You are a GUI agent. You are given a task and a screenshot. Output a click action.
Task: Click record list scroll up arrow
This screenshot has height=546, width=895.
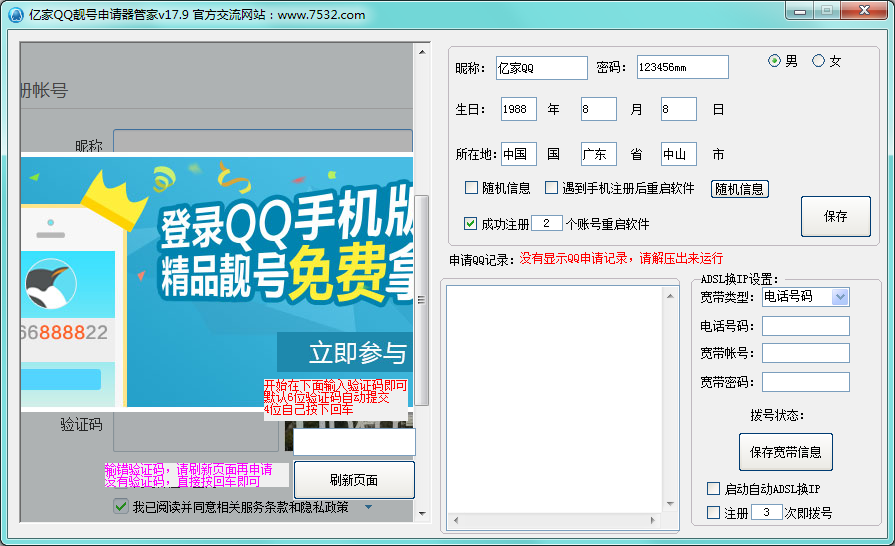(x=670, y=296)
